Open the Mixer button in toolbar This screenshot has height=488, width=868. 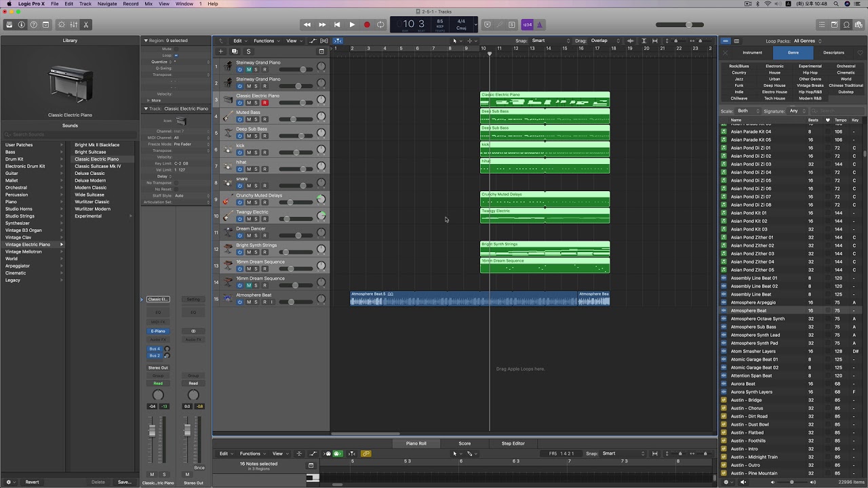pyautogui.click(x=74, y=25)
